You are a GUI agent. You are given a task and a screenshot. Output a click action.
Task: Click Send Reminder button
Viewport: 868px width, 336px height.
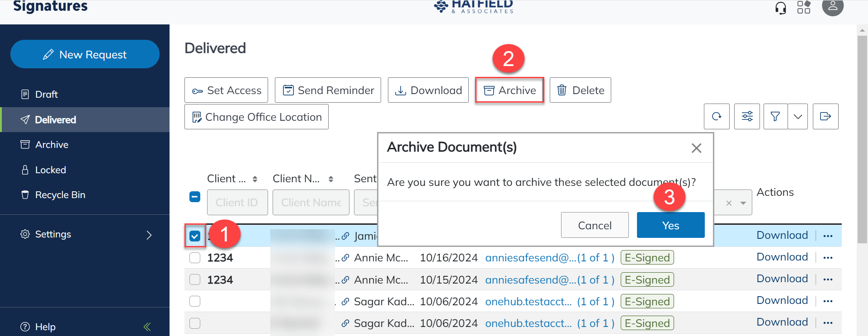click(x=328, y=90)
